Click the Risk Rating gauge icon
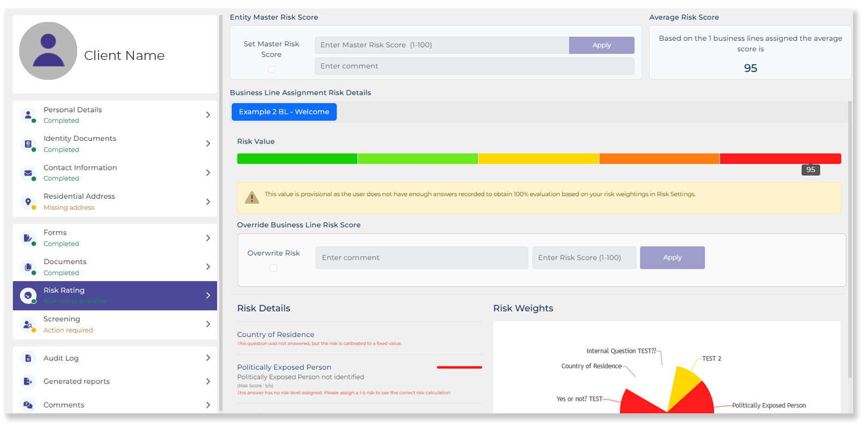The image size is (868, 431). (x=28, y=296)
